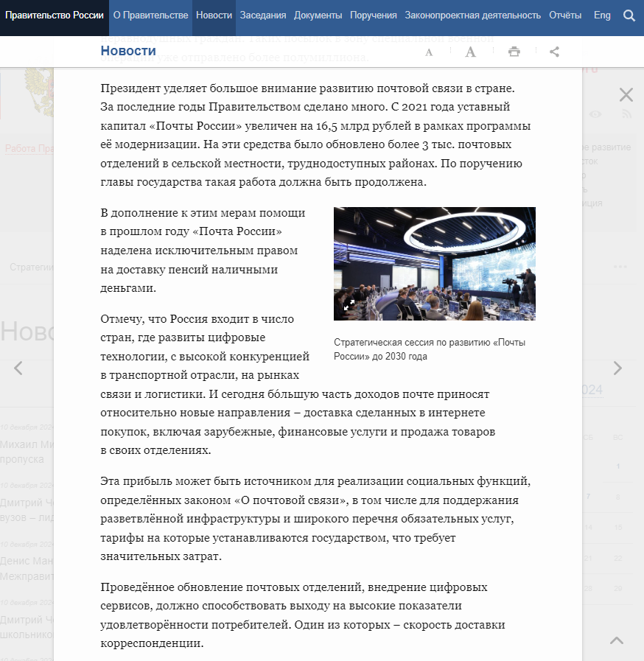Open site search magnifier icon

pos(629,15)
